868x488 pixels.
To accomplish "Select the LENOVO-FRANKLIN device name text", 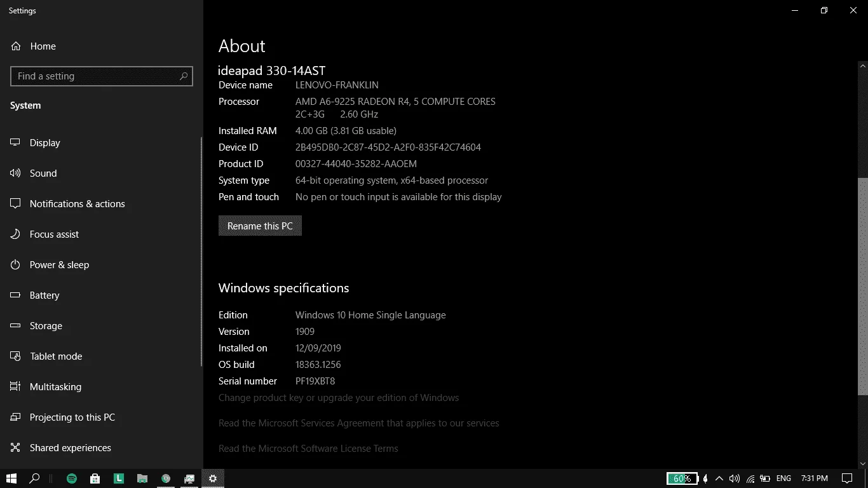I will point(337,85).
